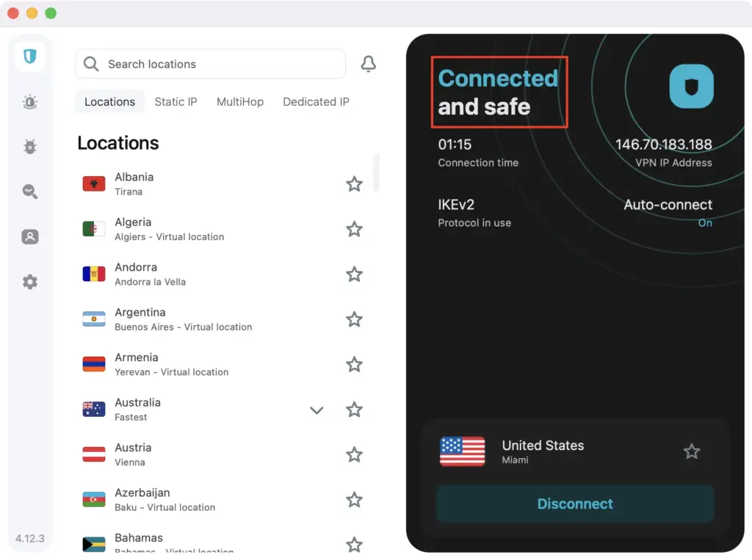Select the Austria Vienna location
Image resolution: width=752 pixels, height=560 pixels.
coord(132,454)
